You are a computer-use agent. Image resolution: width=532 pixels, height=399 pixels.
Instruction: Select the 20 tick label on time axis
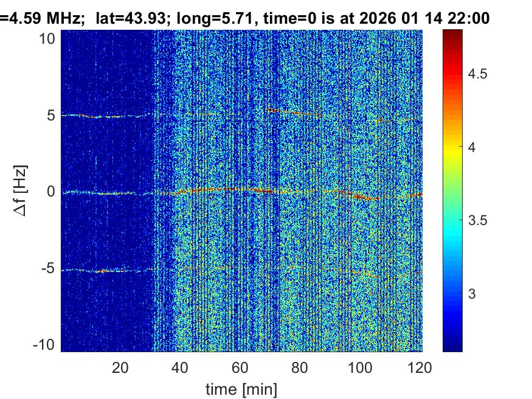[x=120, y=367]
